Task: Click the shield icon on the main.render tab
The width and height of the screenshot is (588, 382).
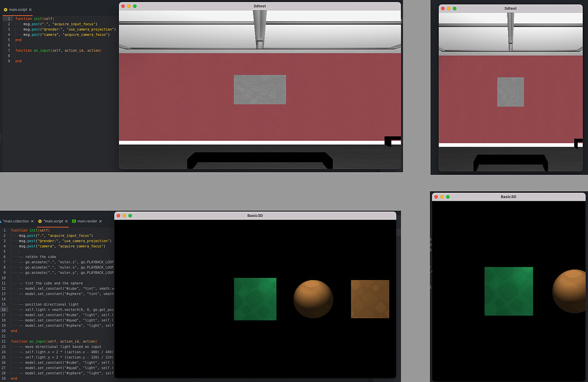Action: pos(74,221)
